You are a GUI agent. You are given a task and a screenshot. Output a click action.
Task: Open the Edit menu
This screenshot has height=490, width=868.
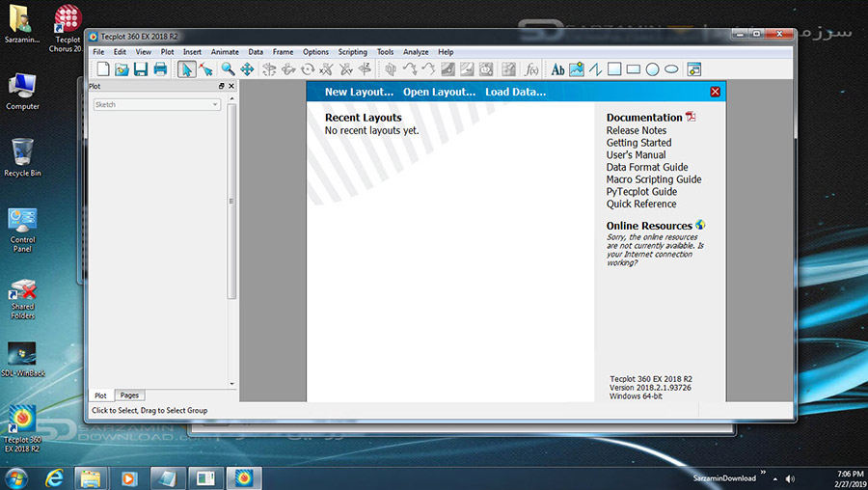120,52
